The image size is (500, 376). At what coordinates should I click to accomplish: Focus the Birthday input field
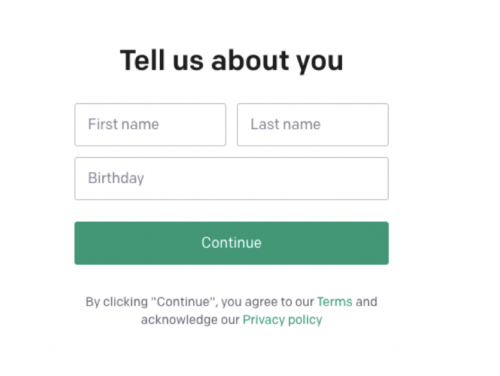(231, 178)
